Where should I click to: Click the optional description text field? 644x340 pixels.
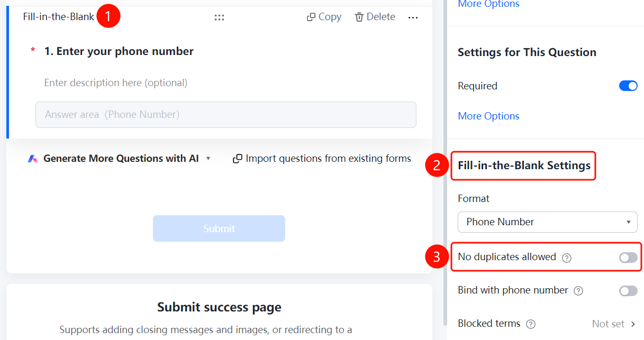[x=116, y=83]
